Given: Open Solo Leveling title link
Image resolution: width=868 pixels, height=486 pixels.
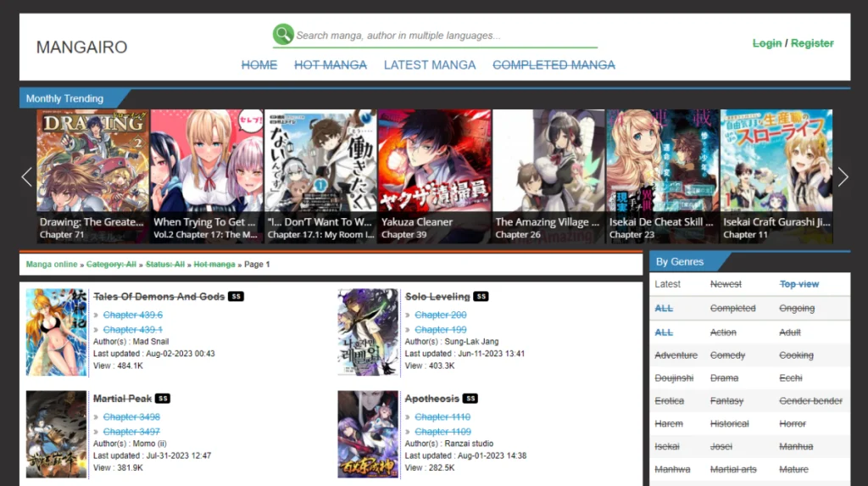Looking at the screenshot, I should 437,297.
